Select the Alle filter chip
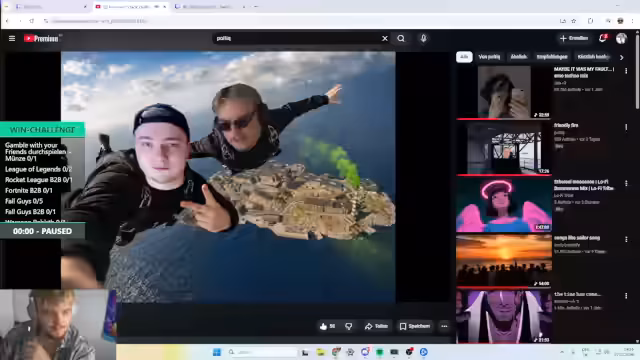The width and height of the screenshot is (640, 360). click(464, 57)
